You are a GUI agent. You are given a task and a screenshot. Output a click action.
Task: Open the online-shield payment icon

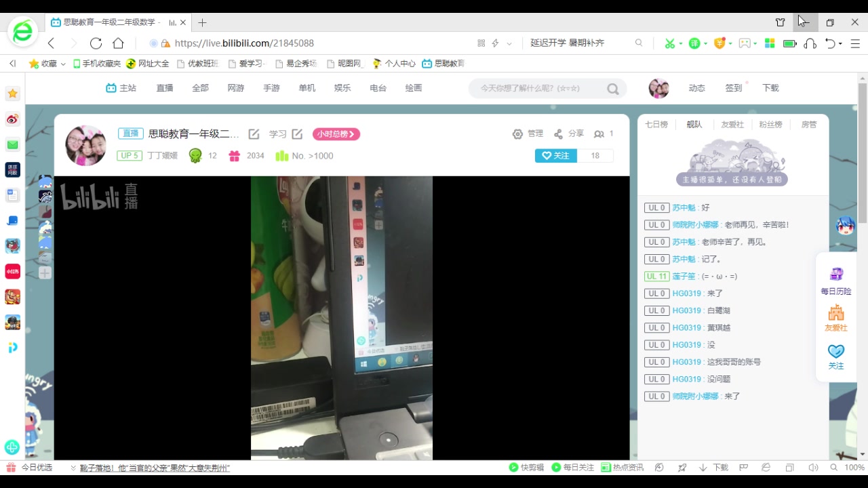click(x=719, y=43)
